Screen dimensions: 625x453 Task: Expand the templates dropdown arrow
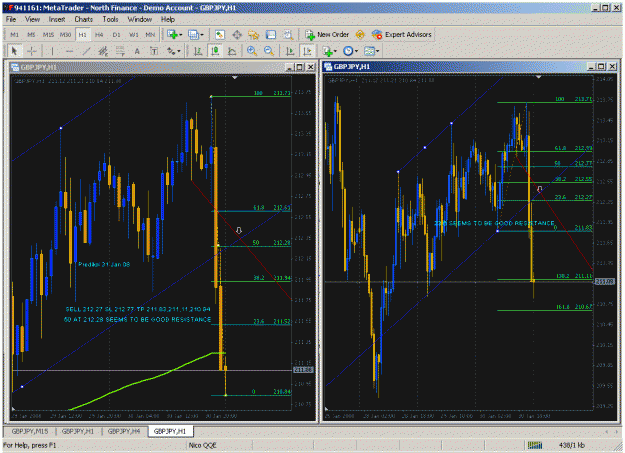[377, 51]
